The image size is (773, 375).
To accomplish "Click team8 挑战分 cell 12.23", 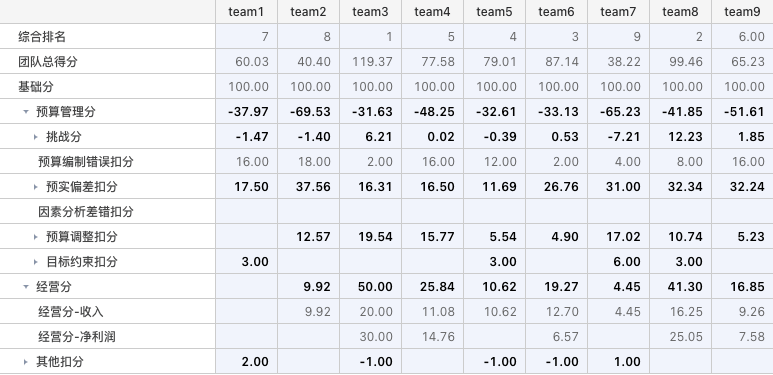I will (681, 136).
